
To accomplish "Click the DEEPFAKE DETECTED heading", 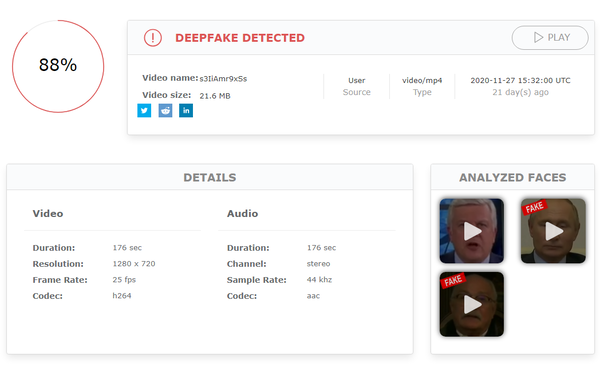I will [240, 38].
